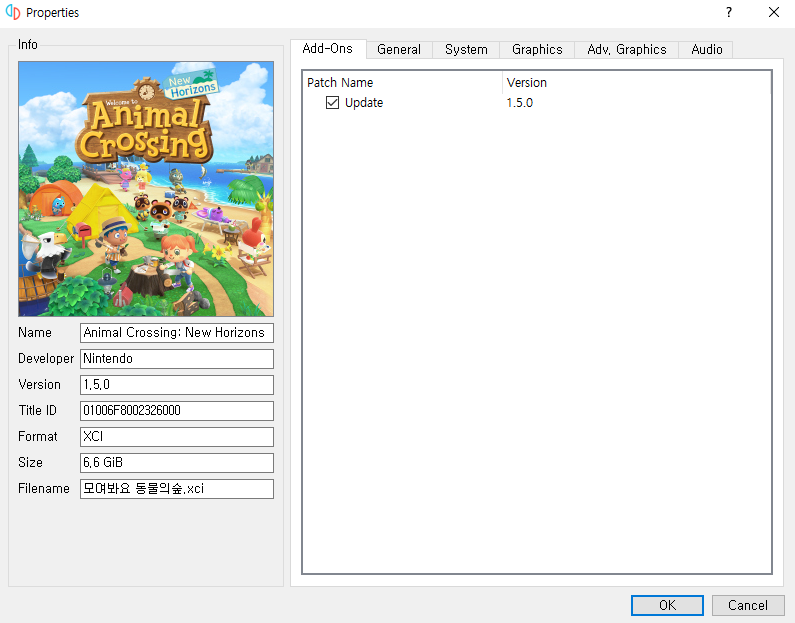795x623 pixels.
Task: Uncheck the Update patch checkbox
Action: pyautogui.click(x=332, y=102)
